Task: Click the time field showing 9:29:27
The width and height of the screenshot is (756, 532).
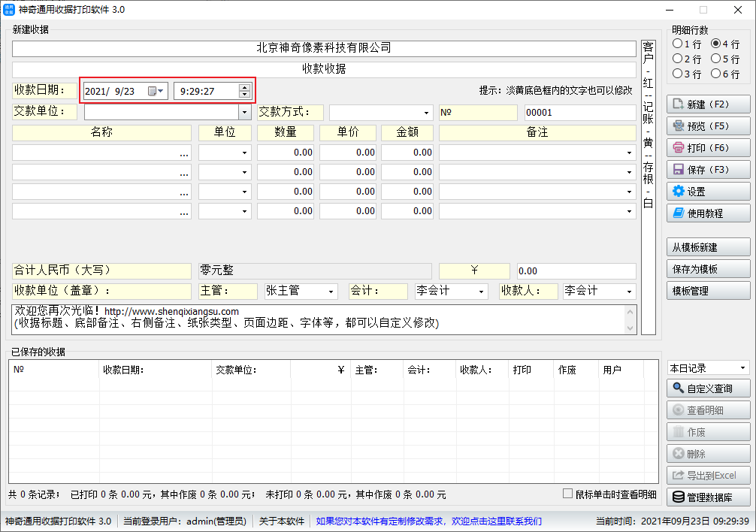Action: point(207,91)
